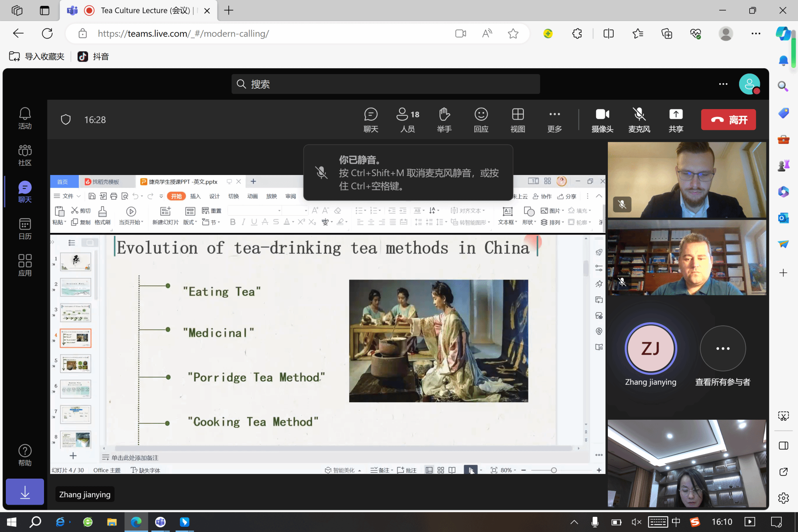Click the share (共享) content icon
This screenshot has width=798, height=532.
[x=676, y=120]
